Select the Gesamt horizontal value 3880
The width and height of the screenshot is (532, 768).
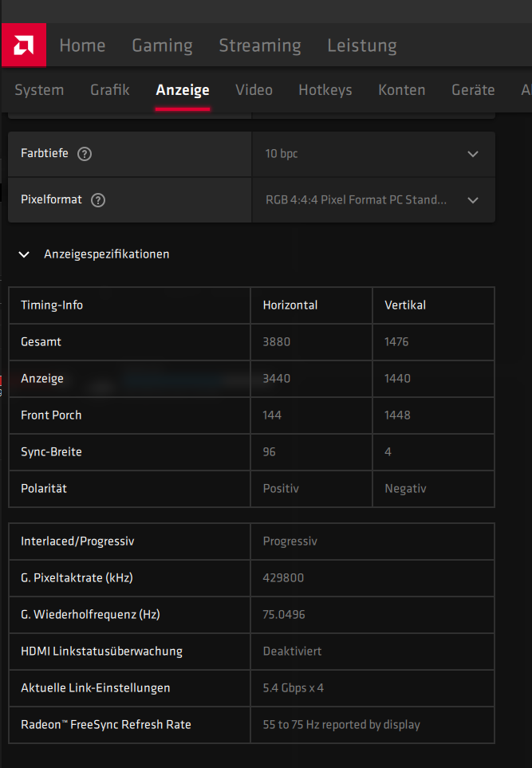pyautogui.click(x=276, y=342)
